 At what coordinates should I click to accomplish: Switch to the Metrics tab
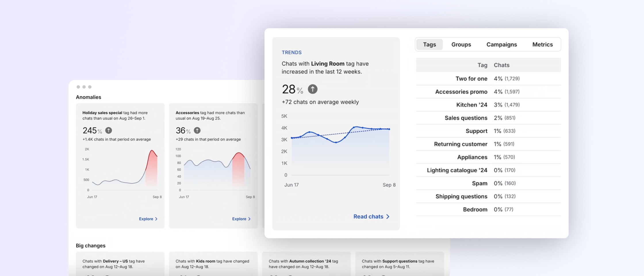(542, 44)
